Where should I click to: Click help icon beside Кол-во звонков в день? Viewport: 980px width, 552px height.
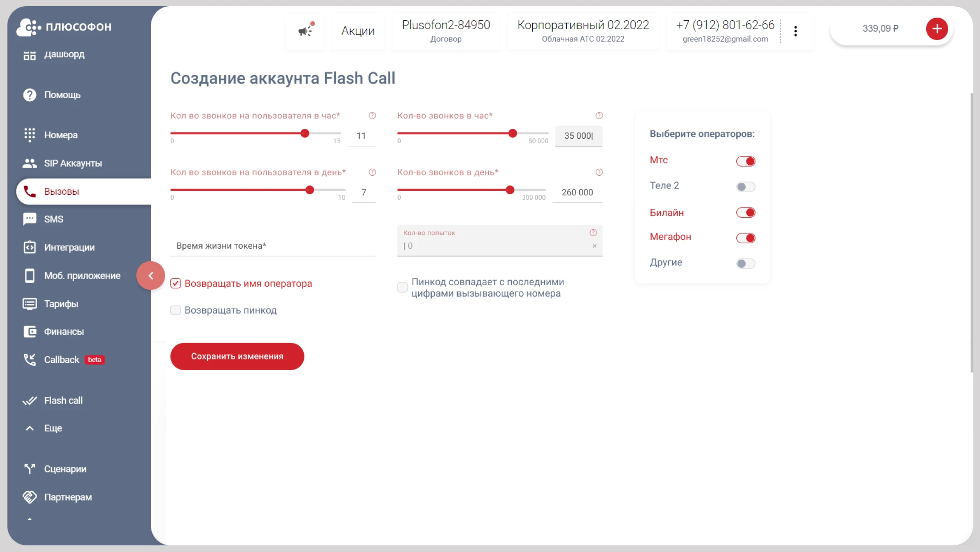coord(599,172)
